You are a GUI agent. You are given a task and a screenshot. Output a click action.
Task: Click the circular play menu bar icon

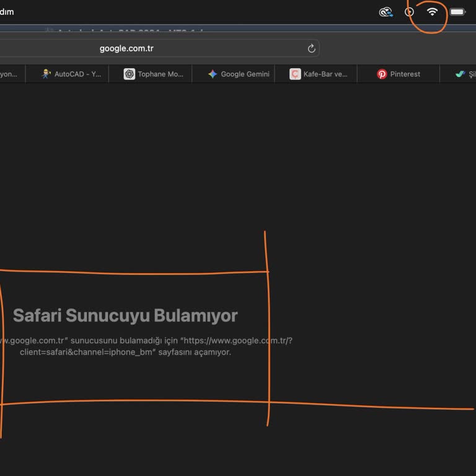click(409, 12)
